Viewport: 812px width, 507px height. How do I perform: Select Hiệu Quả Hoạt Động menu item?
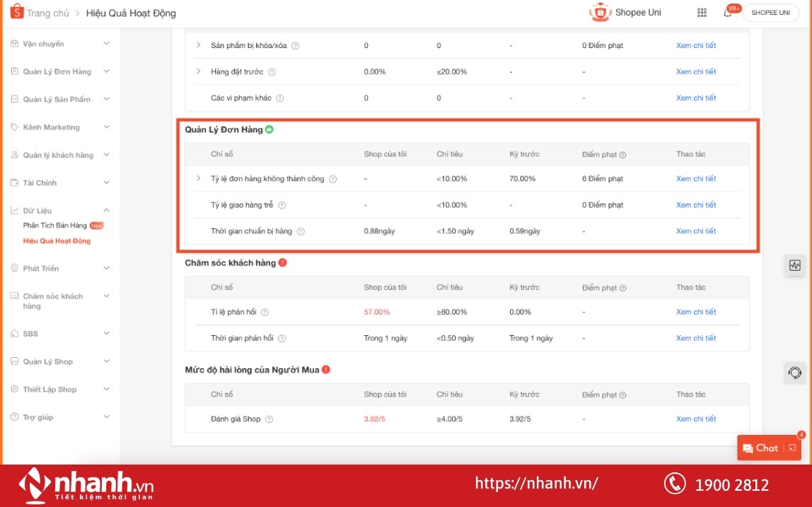point(57,241)
